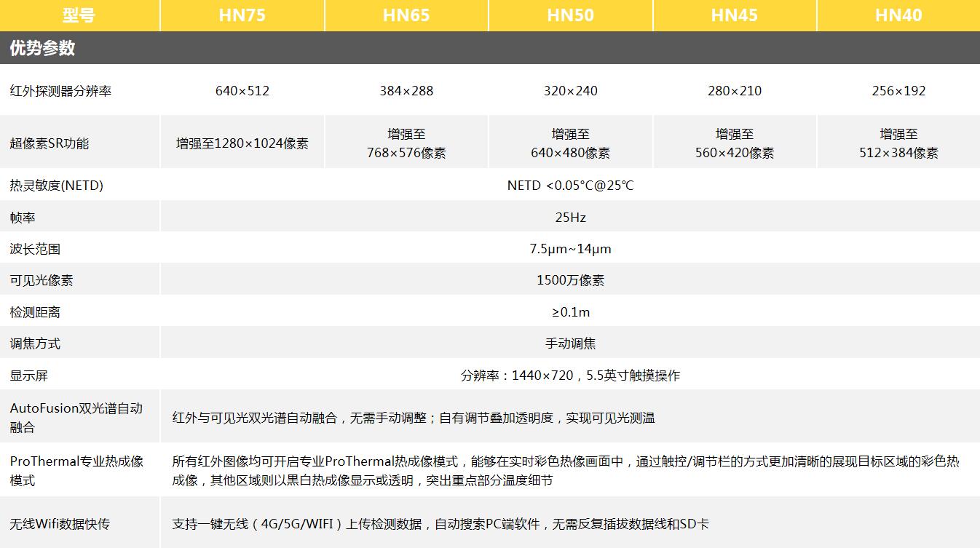Click the 手动调焦 focus mode value
980x548 pixels.
pos(570,344)
